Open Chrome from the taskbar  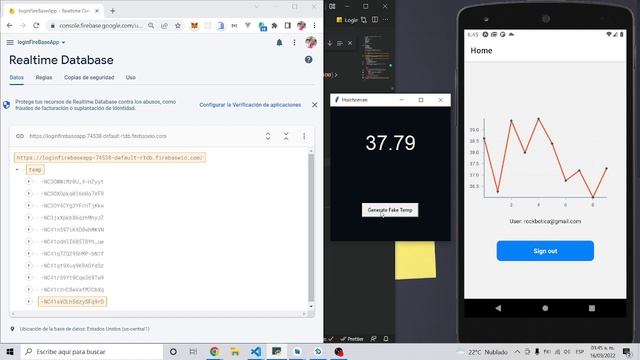pos(215,351)
